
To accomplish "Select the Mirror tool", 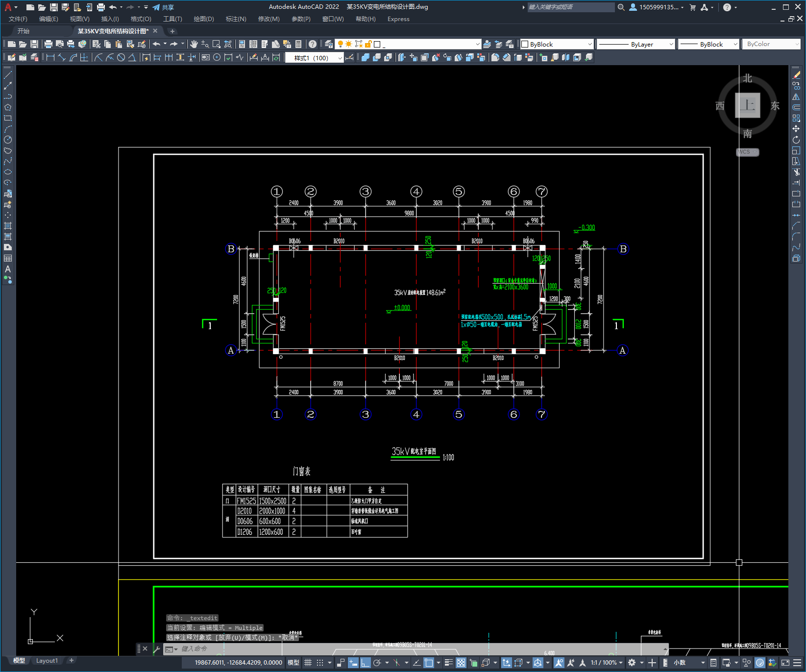I will 796,97.
